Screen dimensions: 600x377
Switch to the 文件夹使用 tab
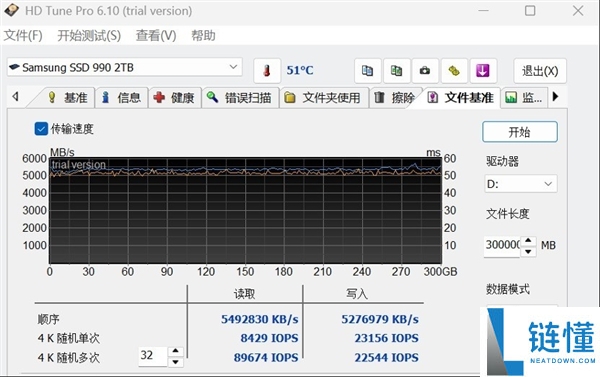click(324, 98)
